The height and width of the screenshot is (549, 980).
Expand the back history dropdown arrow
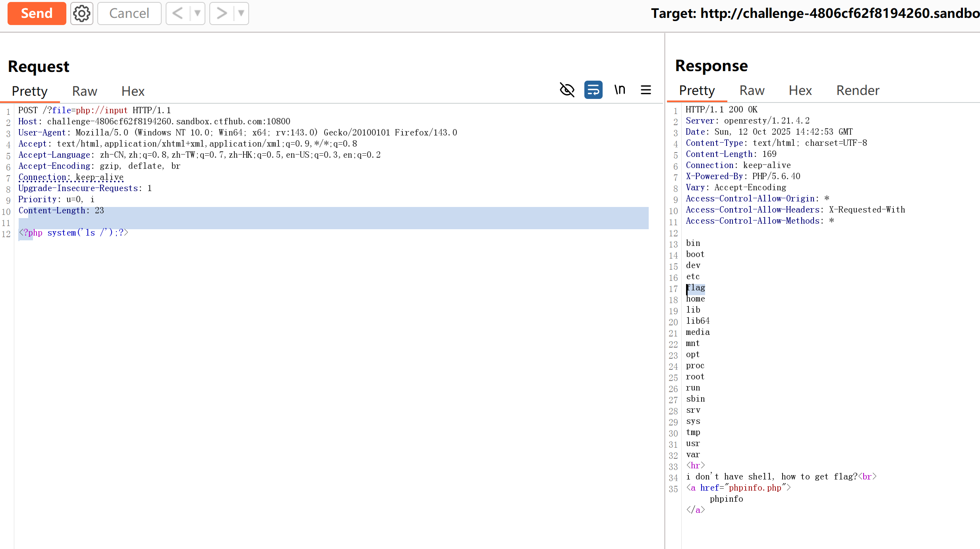coord(197,14)
